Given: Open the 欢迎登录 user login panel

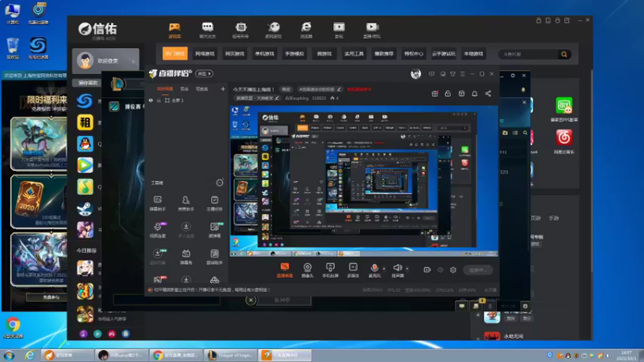Looking at the screenshot, I should [105, 61].
